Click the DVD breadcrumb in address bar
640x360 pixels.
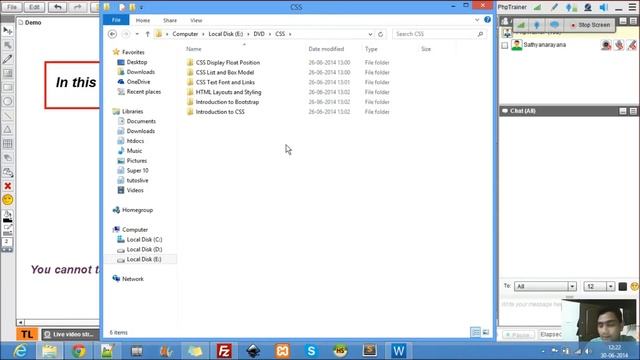point(259,34)
